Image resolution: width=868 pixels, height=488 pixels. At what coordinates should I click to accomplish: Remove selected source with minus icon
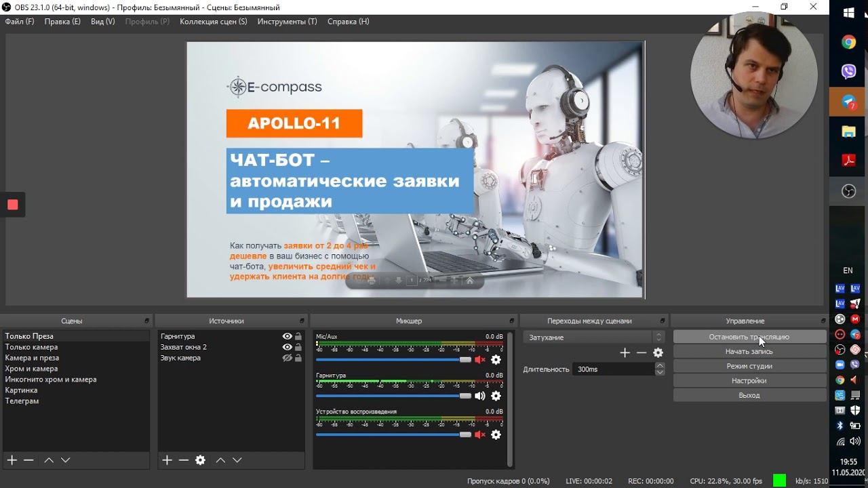pos(184,460)
